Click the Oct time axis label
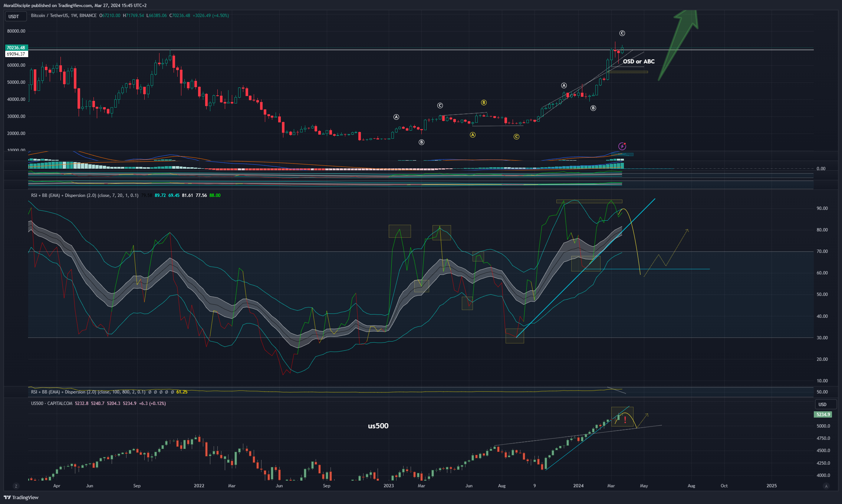Image resolution: width=842 pixels, height=504 pixels. click(724, 486)
